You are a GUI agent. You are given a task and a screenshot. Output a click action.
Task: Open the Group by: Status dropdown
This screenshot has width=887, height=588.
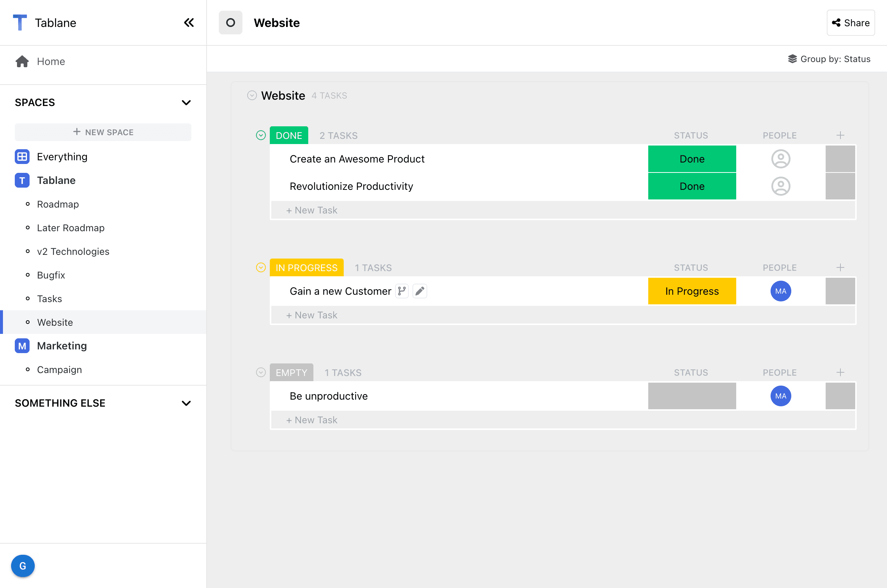(x=829, y=59)
